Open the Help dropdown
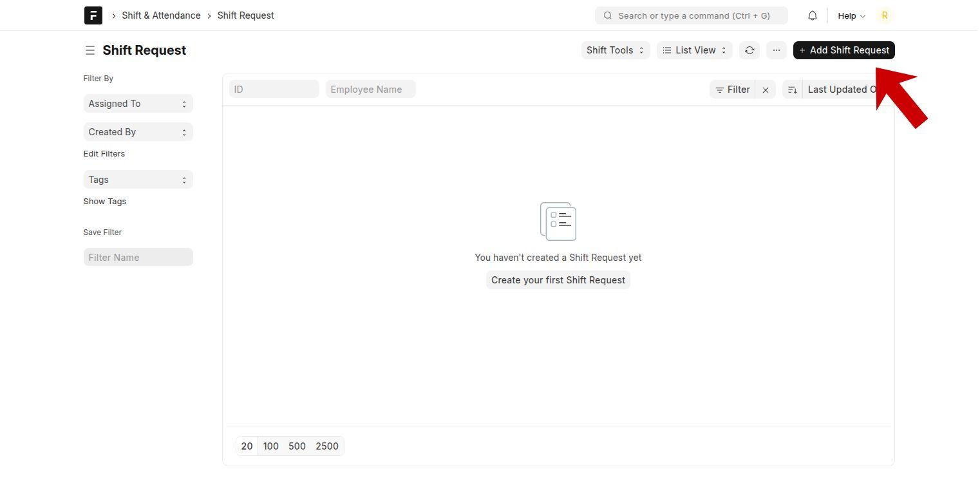Image resolution: width=980 pixels, height=503 pixels. 851,15
